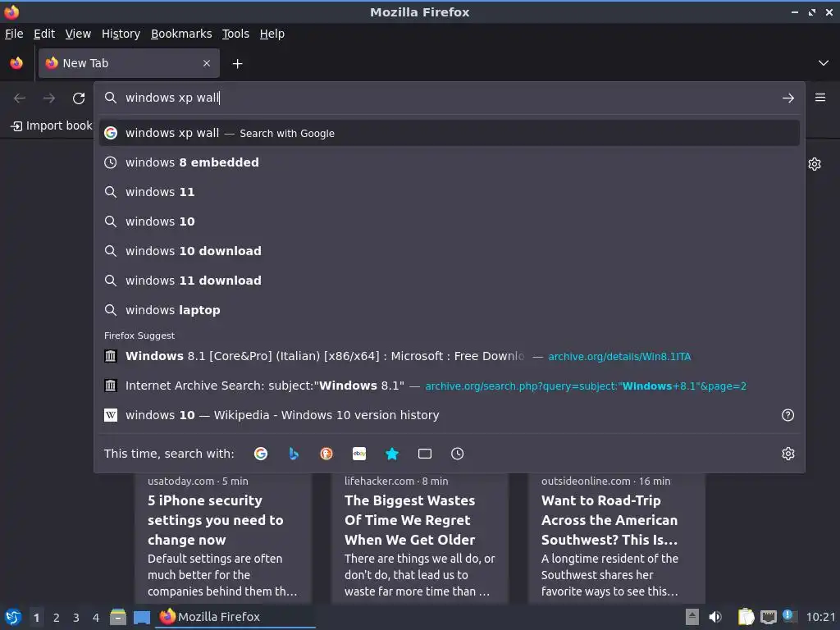840x630 pixels.
Task: Open search settings gear in suggestions footer
Action: pyautogui.click(x=788, y=454)
